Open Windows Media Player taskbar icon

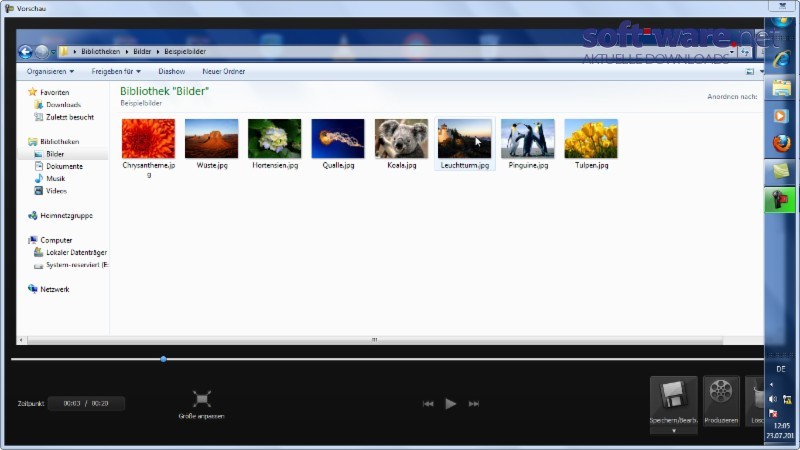(781, 116)
